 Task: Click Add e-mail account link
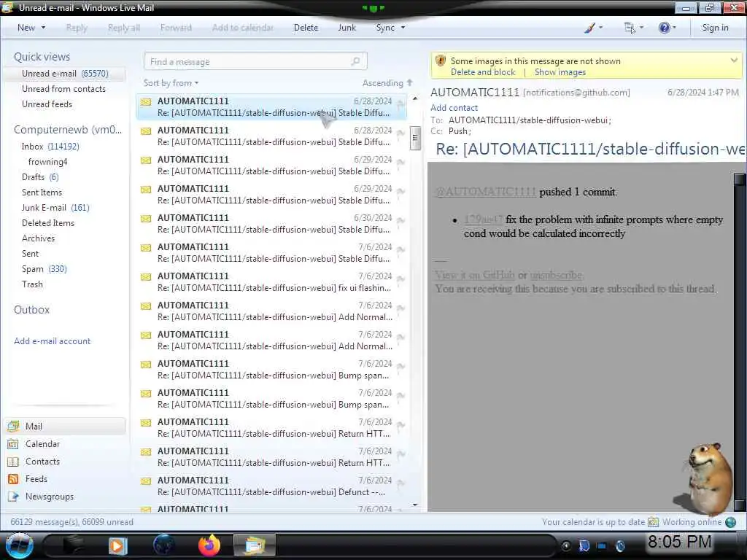pyautogui.click(x=52, y=341)
